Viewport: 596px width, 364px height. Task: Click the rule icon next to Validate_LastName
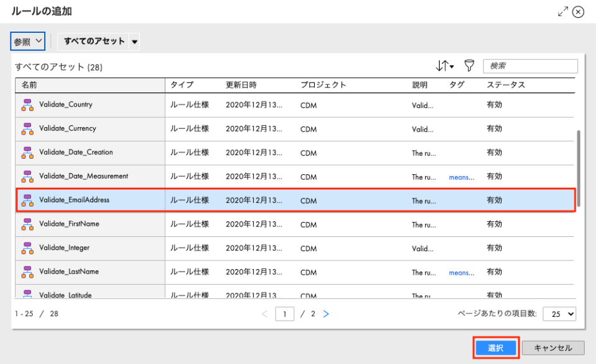click(x=27, y=272)
